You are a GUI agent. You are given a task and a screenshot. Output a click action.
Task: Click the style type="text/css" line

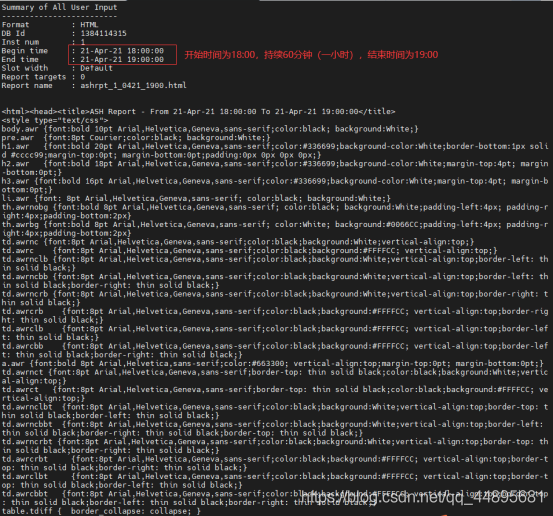click(55, 120)
